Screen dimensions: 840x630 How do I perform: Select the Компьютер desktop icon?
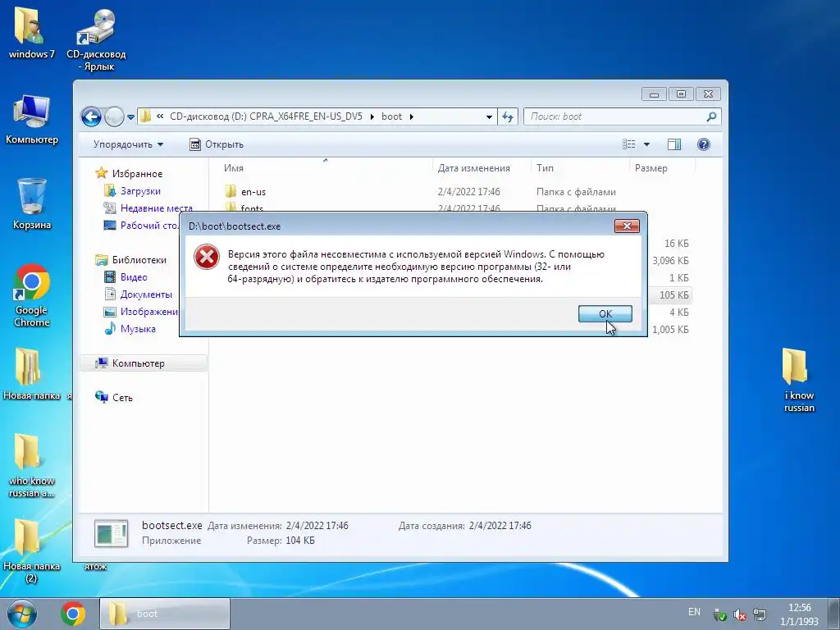(x=32, y=120)
